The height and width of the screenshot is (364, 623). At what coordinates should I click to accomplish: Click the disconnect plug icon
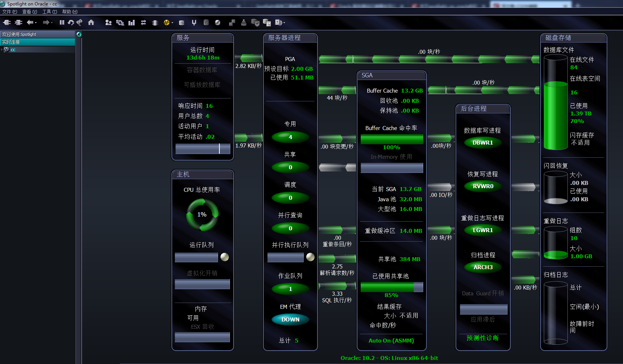click(19, 23)
